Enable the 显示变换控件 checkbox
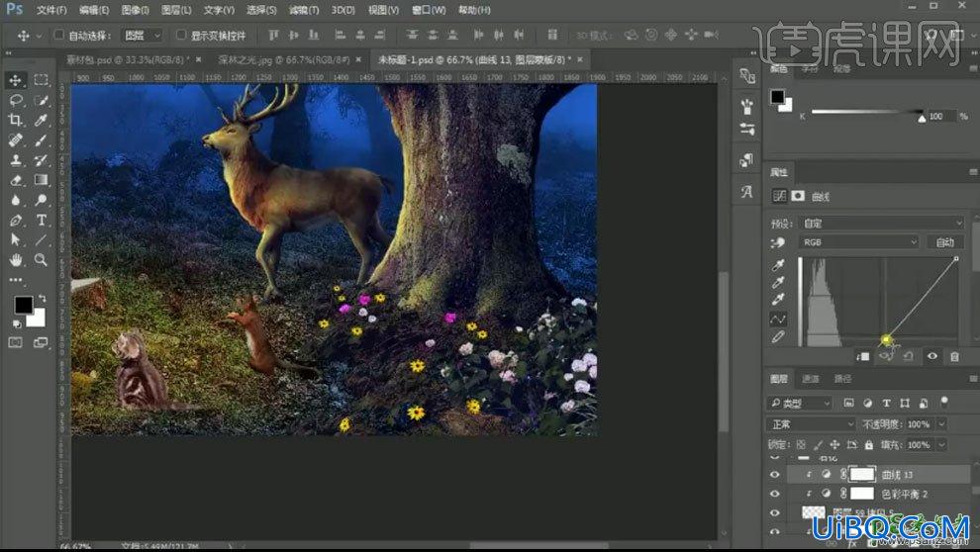 [181, 35]
